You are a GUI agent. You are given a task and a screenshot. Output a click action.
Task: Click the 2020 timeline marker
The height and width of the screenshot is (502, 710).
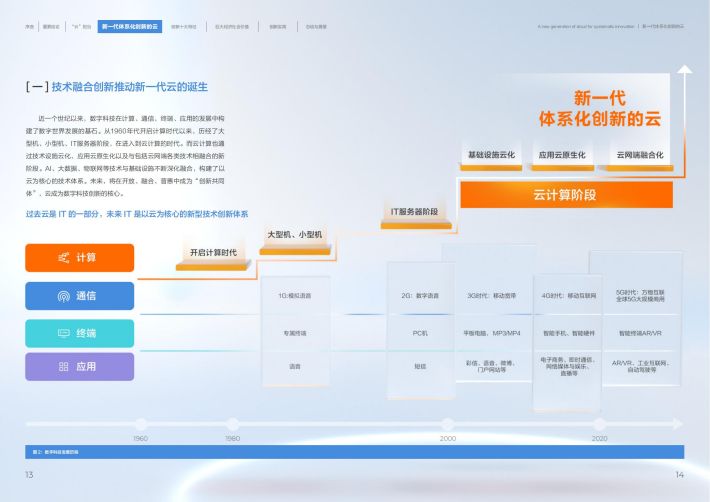click(600, 425)
